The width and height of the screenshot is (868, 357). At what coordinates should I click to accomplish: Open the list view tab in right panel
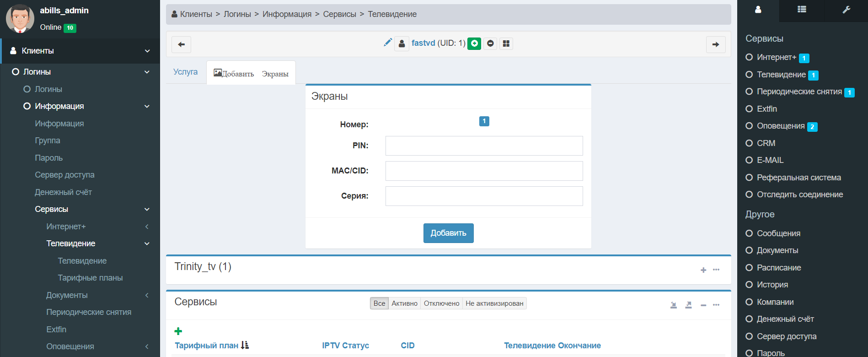pos(802,10)
